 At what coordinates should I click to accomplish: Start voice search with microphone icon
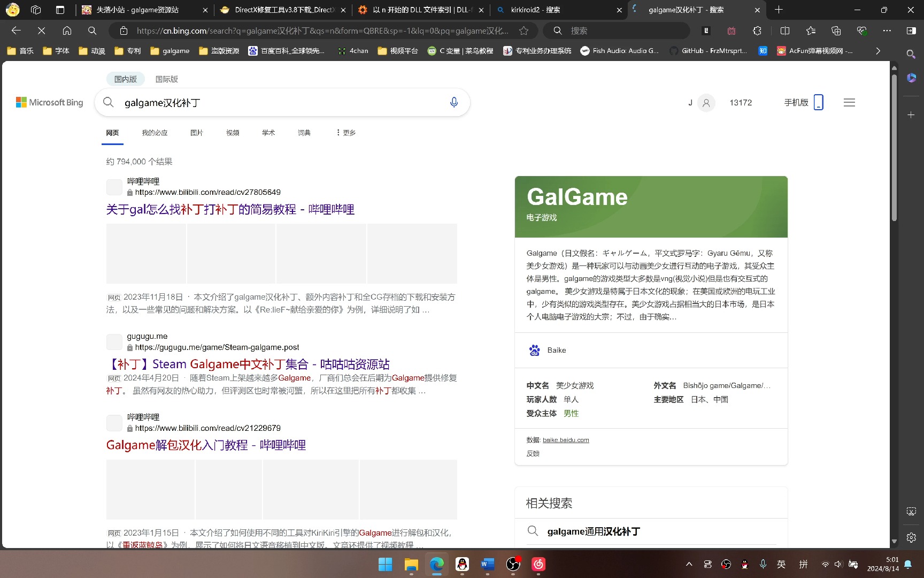(454, 102)
